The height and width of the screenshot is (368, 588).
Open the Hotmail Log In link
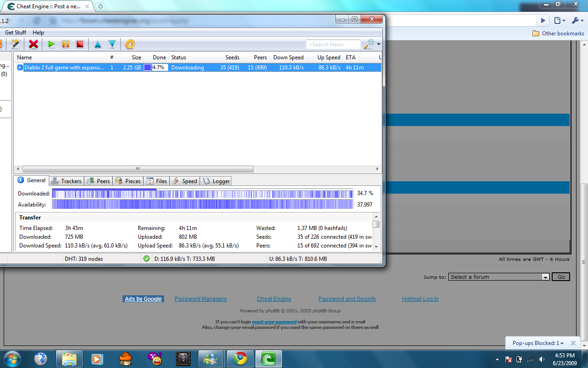pos(420,299)
